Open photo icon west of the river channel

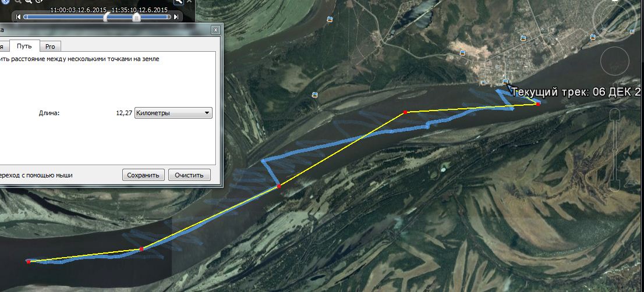pyautogui.click(x=315, y=94)
